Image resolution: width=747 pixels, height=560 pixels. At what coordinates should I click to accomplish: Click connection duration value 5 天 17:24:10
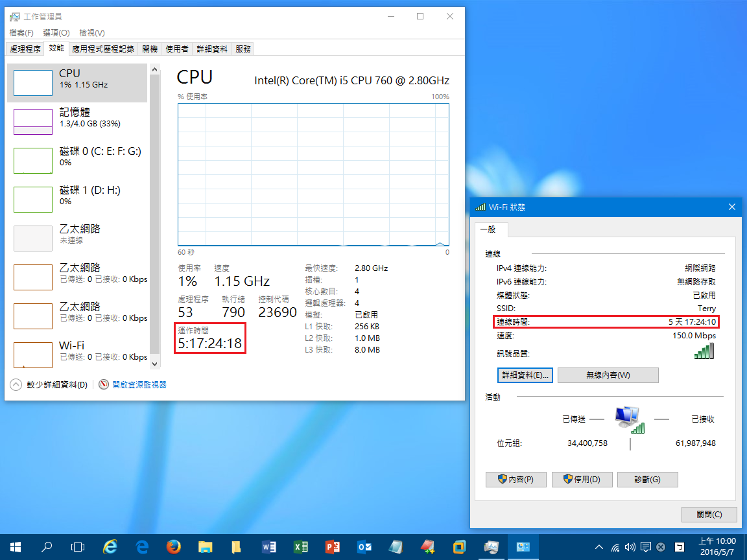[693, 322]
